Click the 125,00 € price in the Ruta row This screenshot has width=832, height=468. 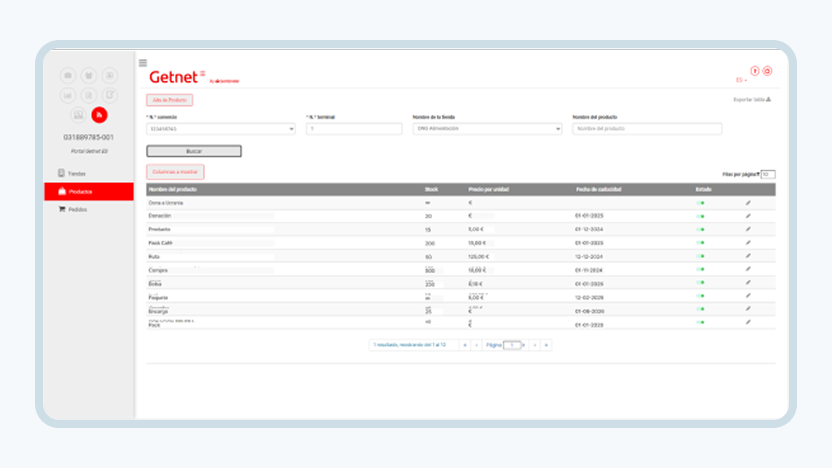478,257
